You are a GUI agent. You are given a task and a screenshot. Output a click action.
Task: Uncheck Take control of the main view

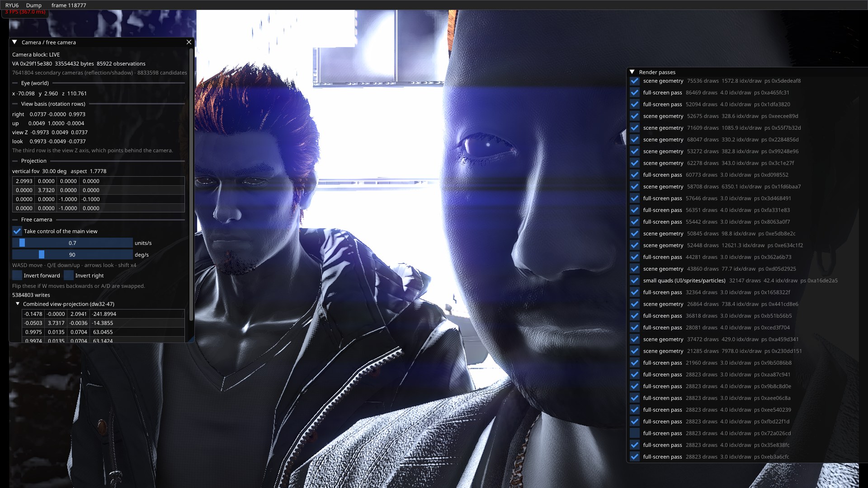point(17,231)
